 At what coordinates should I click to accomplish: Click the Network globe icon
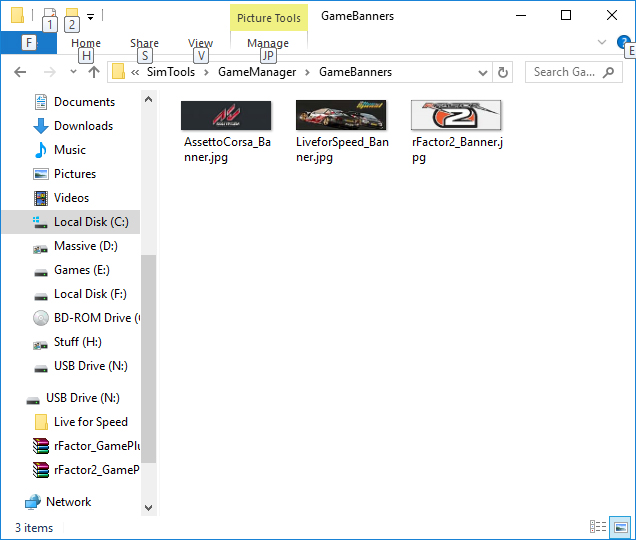coord(32,502)
